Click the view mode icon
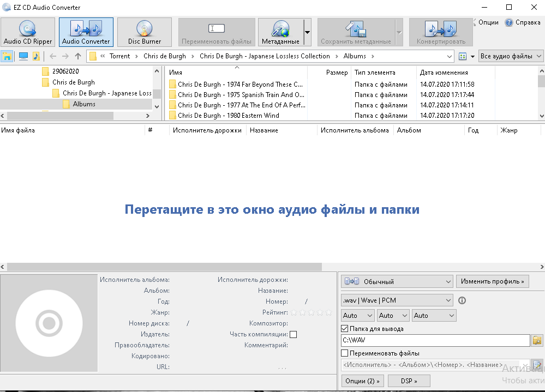The image size is (545, 392). [462, 56]
